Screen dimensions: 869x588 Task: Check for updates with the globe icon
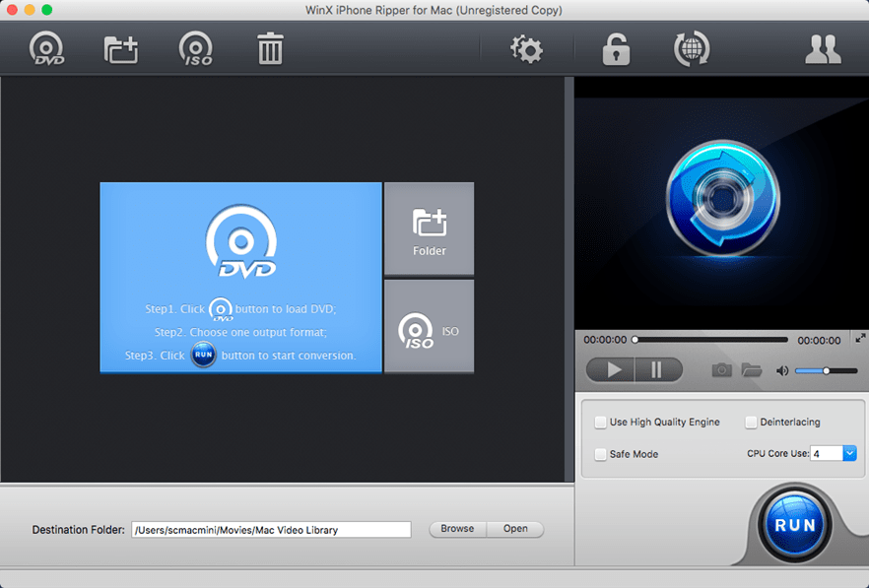pyautogui.click(x=691, y=48)
